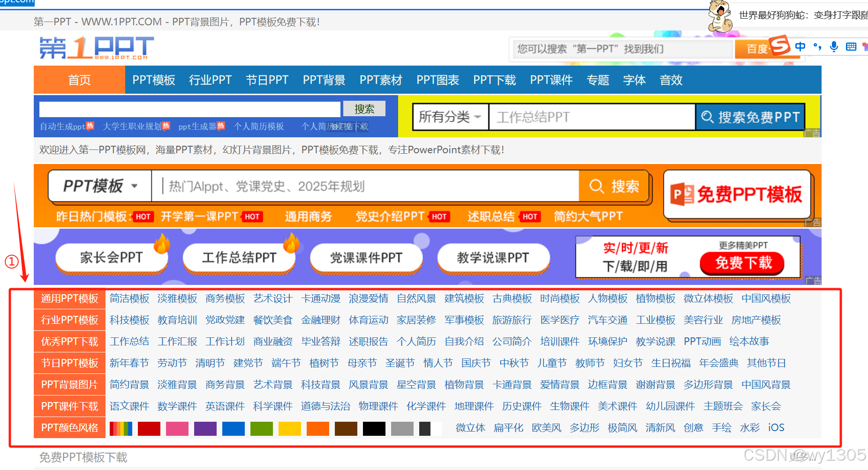This screenshot has height=470, width=868.
Task: Choose the black color swatch
Action: pyautogui.click(x=374, y=428)
